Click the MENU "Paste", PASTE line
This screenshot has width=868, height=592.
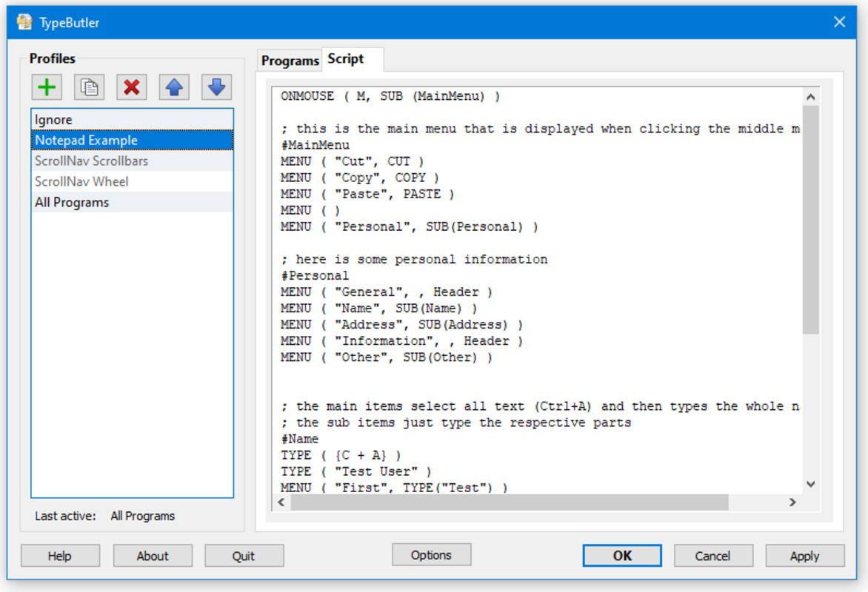click(x=367, y=194)
